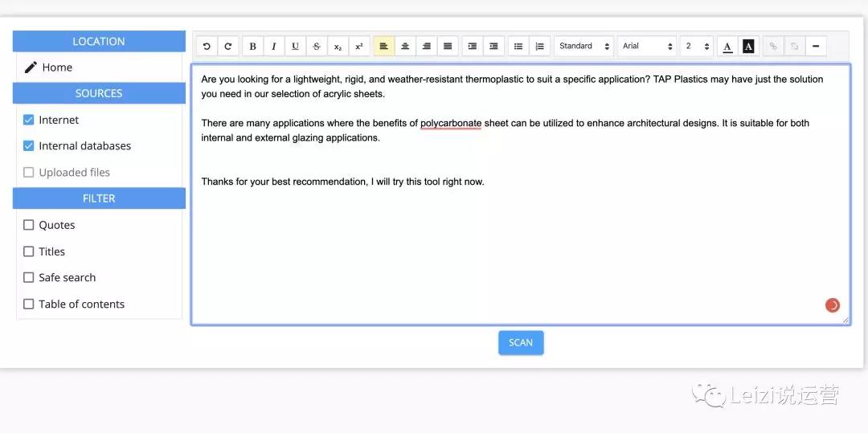The height and width of the screenshot is (433, 868).
Task: Click the redo arrow icon
Action: (228, 47)
